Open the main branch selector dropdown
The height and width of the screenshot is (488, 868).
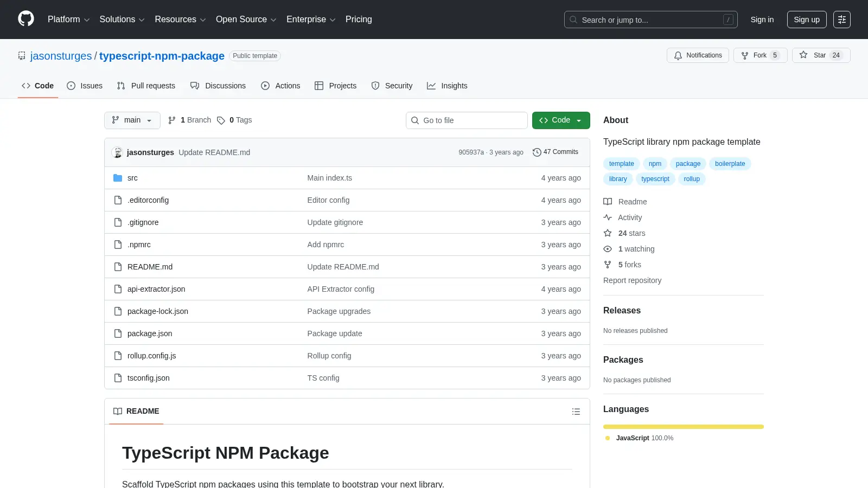click(x=132, y=120)
